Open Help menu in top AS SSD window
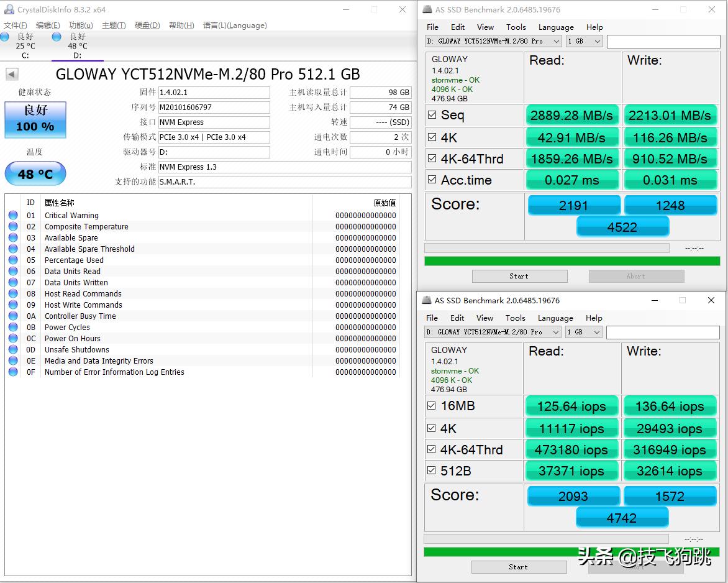728x583 pixels. (x=594, y=27)
